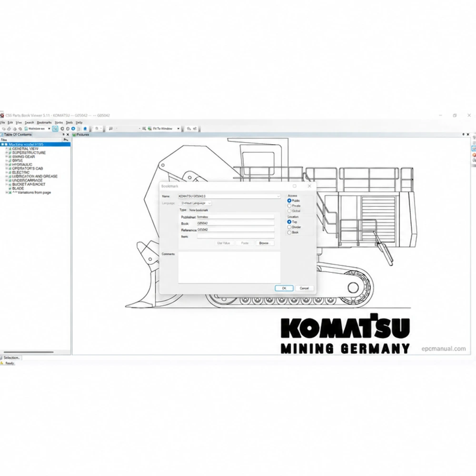Open the View menu

(19, 123)
